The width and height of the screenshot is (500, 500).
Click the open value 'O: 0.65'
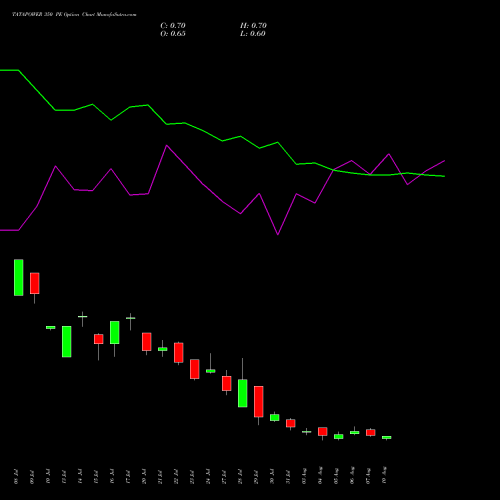[x=173, y=34]
